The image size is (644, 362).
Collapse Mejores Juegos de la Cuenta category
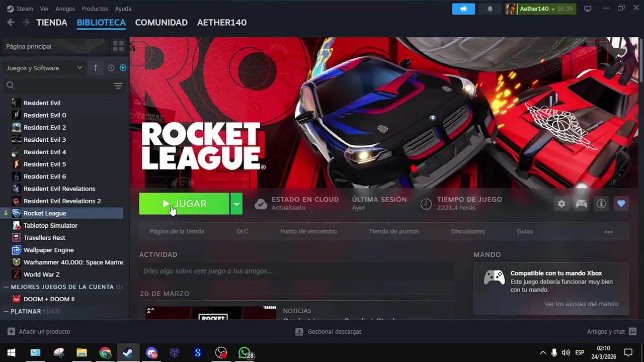coord(6,287)
